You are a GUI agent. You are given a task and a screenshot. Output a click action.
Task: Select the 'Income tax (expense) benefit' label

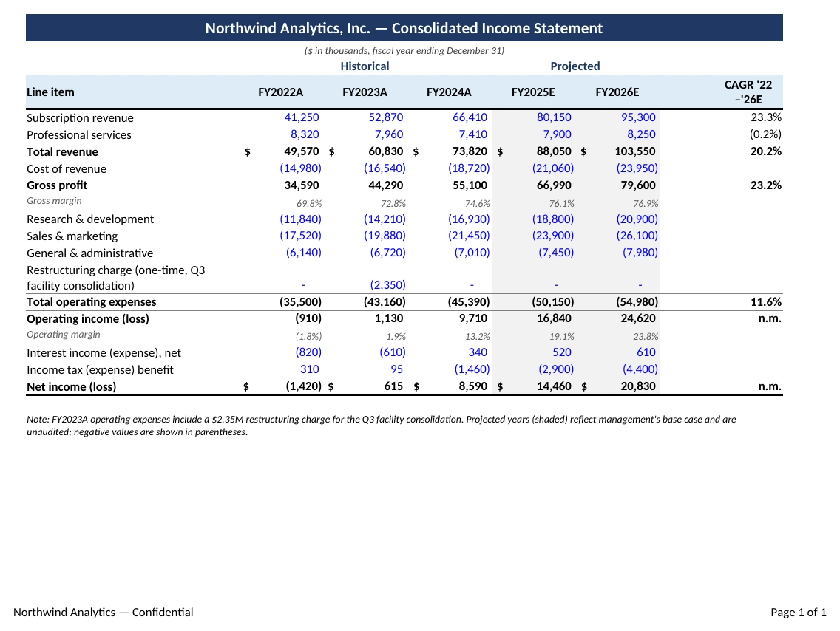100,370
